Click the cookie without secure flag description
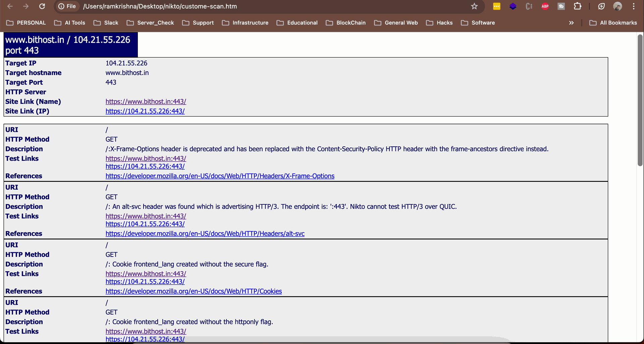This screenshot has width=644, height=344. coord(187,264)
